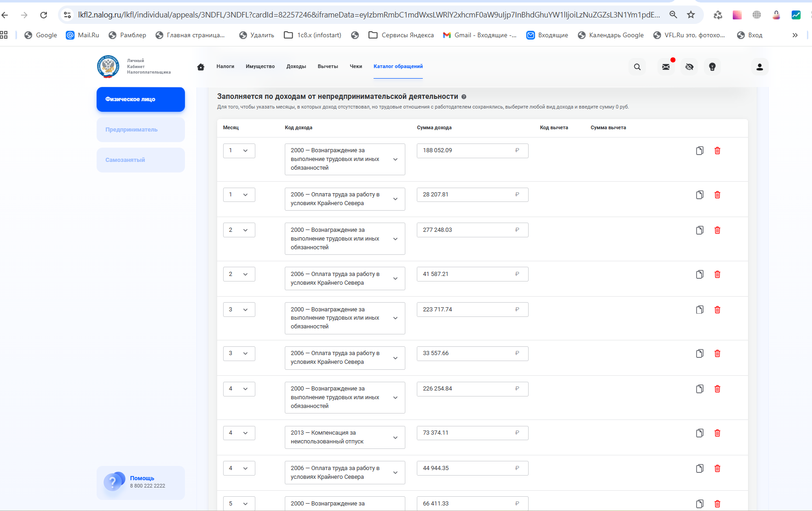Open income code dropdown for 41 587.21 row
The width and height of the screenshot is (812, 511).
(x=345, y=278)
